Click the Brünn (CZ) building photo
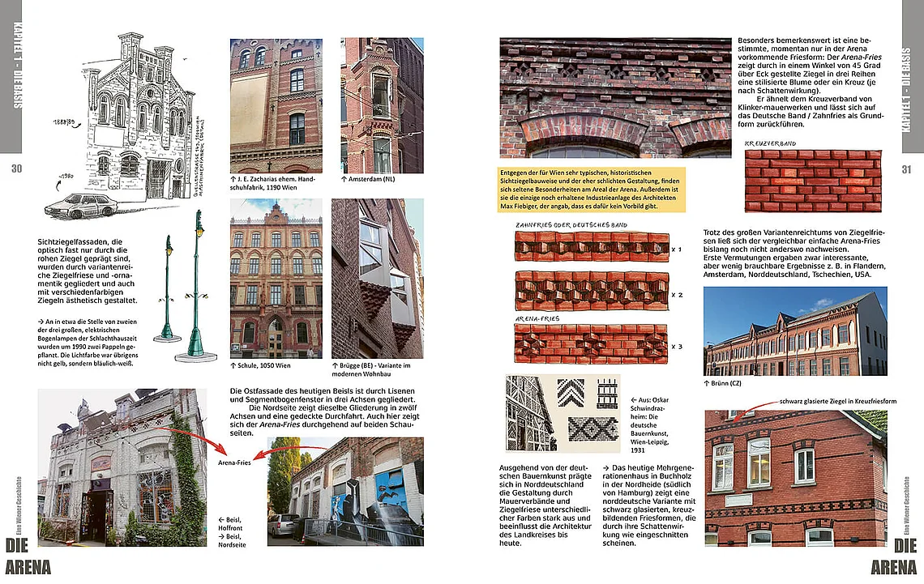The image size is (924, 584). (795, 330)
